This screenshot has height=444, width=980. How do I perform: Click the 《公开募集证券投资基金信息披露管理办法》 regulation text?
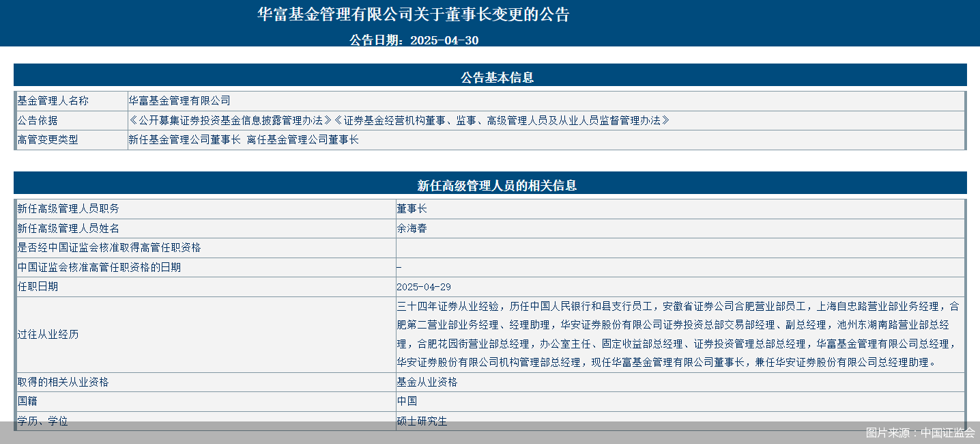[230, 120]
